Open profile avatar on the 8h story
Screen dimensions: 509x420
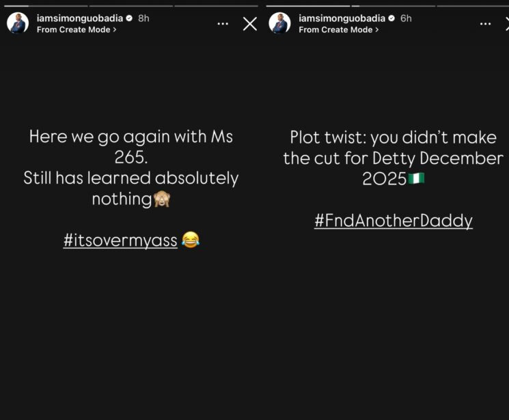[18, 23]
